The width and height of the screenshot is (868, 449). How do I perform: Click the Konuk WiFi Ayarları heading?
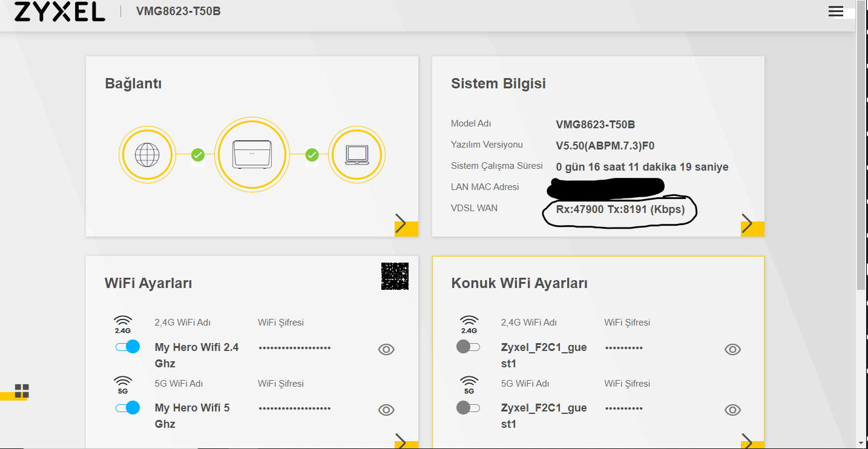point(519,283)
